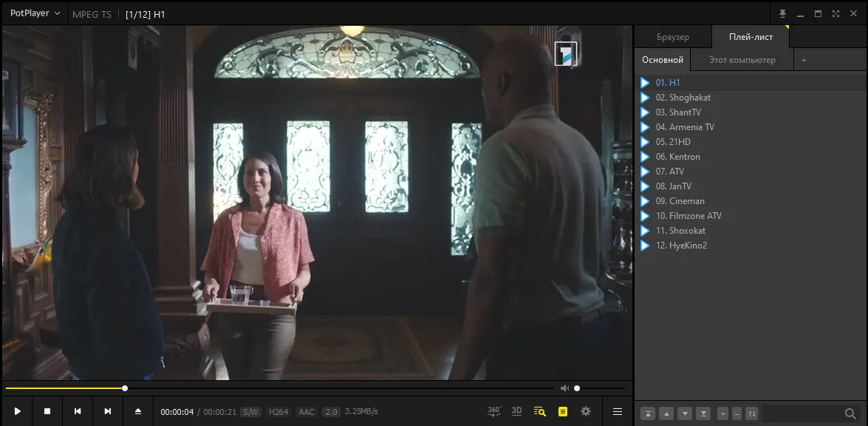Open the hamburger menu in control bar
This screenshot has height=426, width=868.
(618, 411)
